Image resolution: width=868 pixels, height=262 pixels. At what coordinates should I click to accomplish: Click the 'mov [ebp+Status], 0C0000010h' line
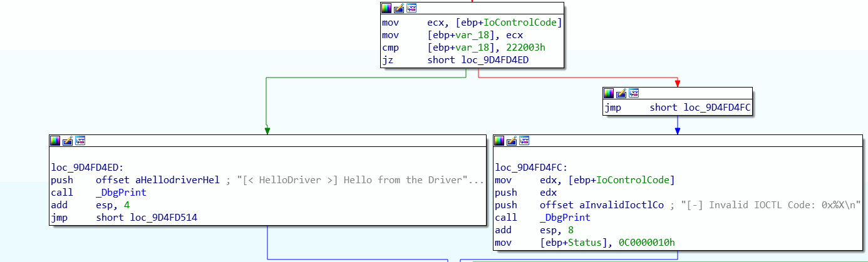point(584,243)
